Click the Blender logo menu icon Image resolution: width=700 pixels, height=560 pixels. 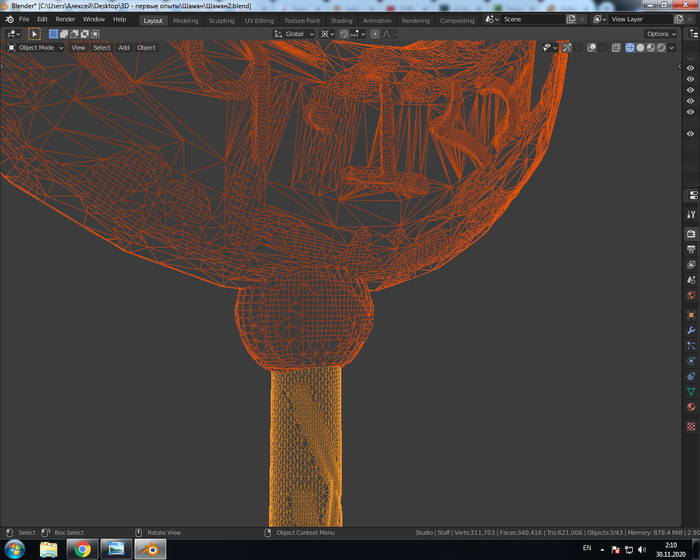point(9,19)
